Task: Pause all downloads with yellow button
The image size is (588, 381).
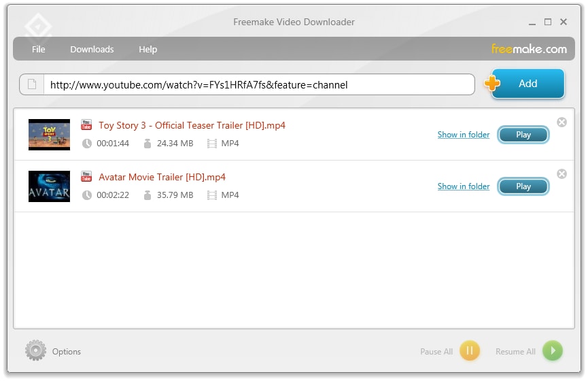Action: tap(470, 350)
